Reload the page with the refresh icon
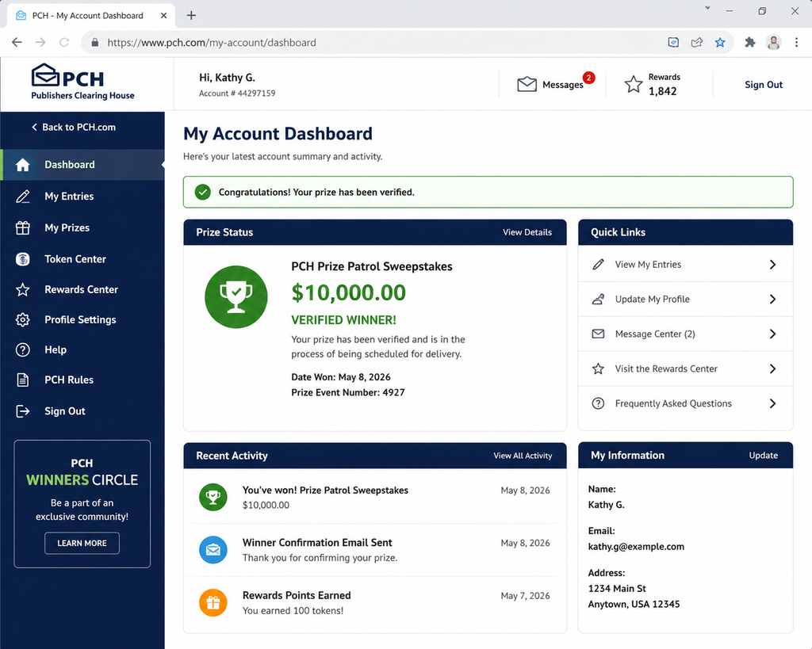 [x=64, y=43]
